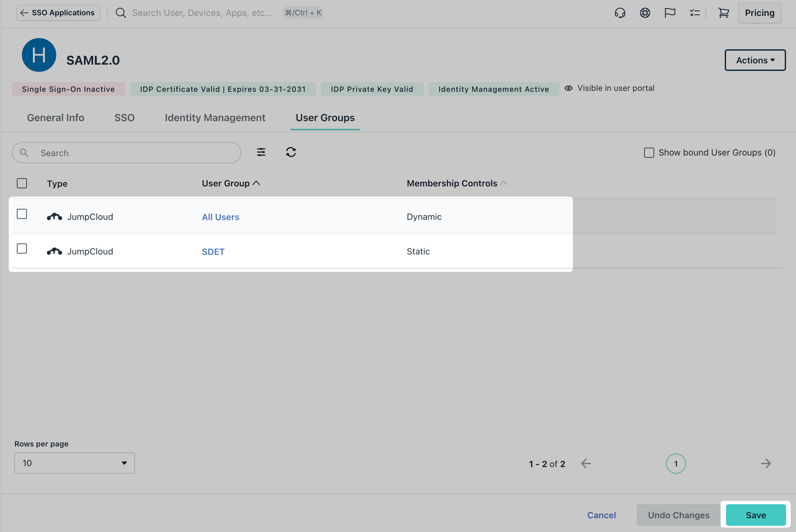
Task: Click the user groups search field
Action: pos(126,152)
